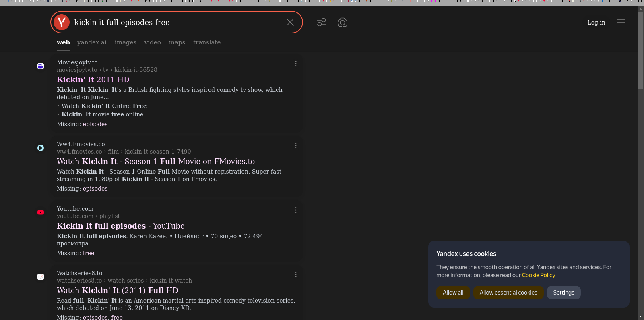Click the vertical scrollbar thumb
Image resolution: width=644 pixels, height=320 pixels.
(641, 50)
